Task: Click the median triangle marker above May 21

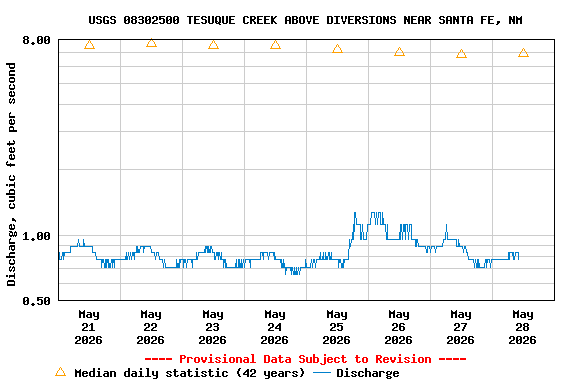Action: [x=89, y=45]
